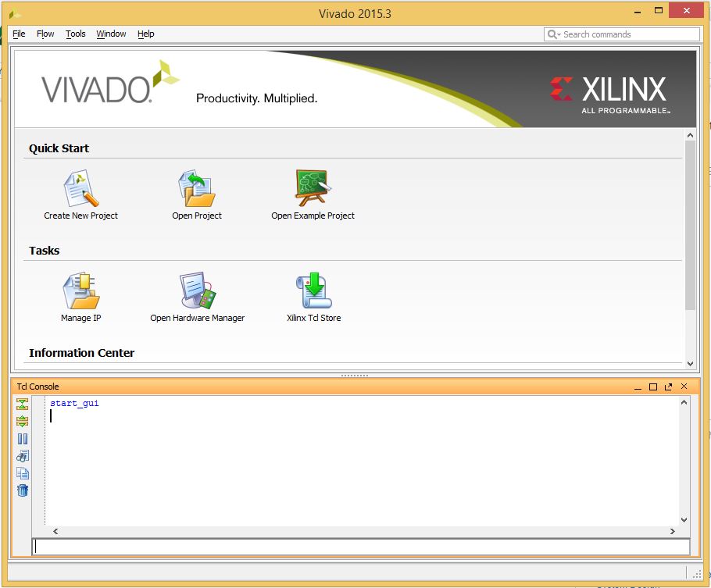Launch the Create New Project wizard
Image resolution: width=711 pixels, height=588 pixels.
80,195
